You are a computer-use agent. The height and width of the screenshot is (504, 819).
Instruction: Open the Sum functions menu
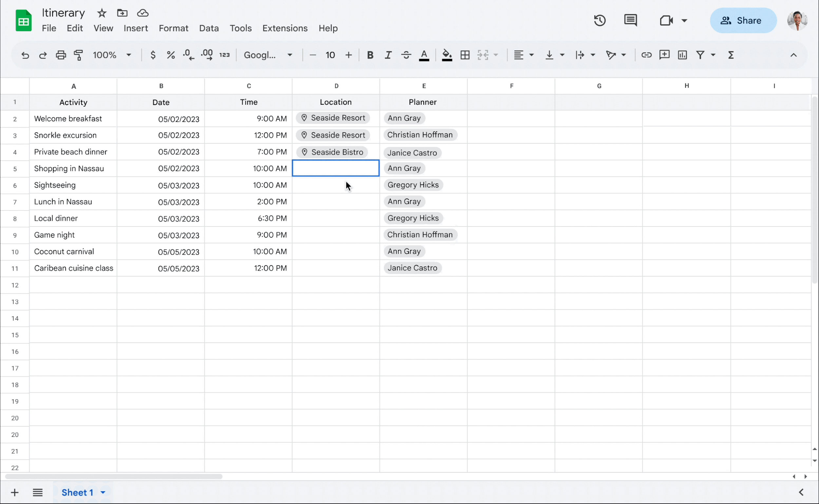[731, 55]
